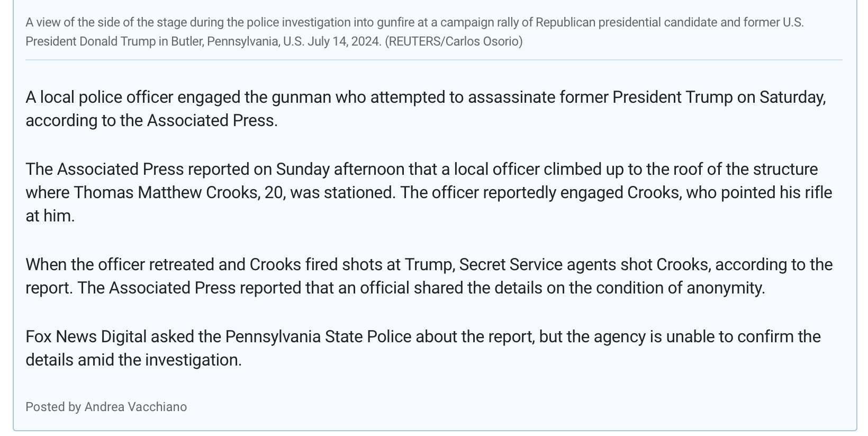868x436 pixels.
Task: Click the name "Thomas Matthew Crooks" in the text
Action: click(x=166, y=192)
